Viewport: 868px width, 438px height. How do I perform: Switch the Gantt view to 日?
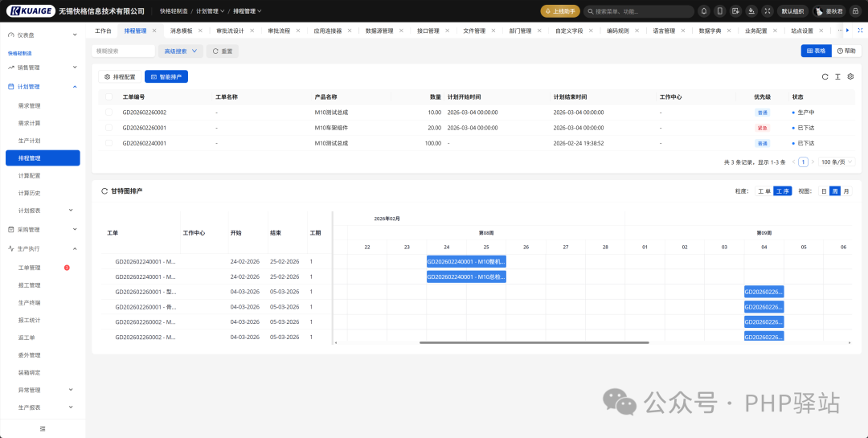(824, 191)
